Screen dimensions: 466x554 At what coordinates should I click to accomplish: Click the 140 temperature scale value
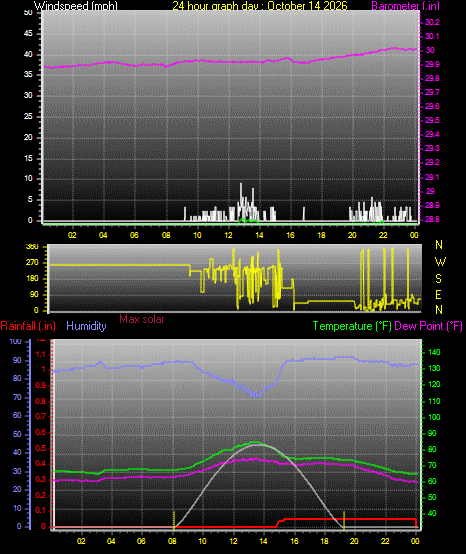434,352
